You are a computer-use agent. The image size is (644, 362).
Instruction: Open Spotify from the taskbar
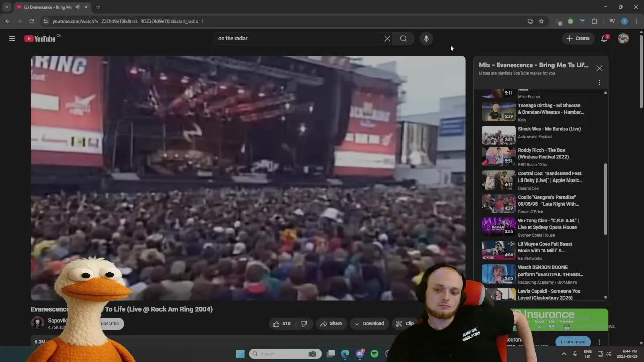pyautogui.click(x=374, y=354)
